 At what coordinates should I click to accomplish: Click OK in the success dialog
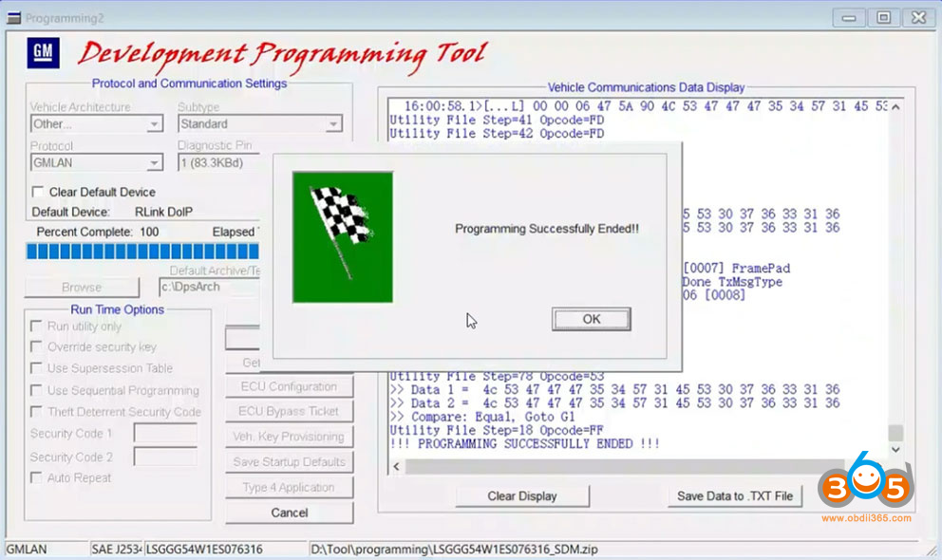coord(591,319)
